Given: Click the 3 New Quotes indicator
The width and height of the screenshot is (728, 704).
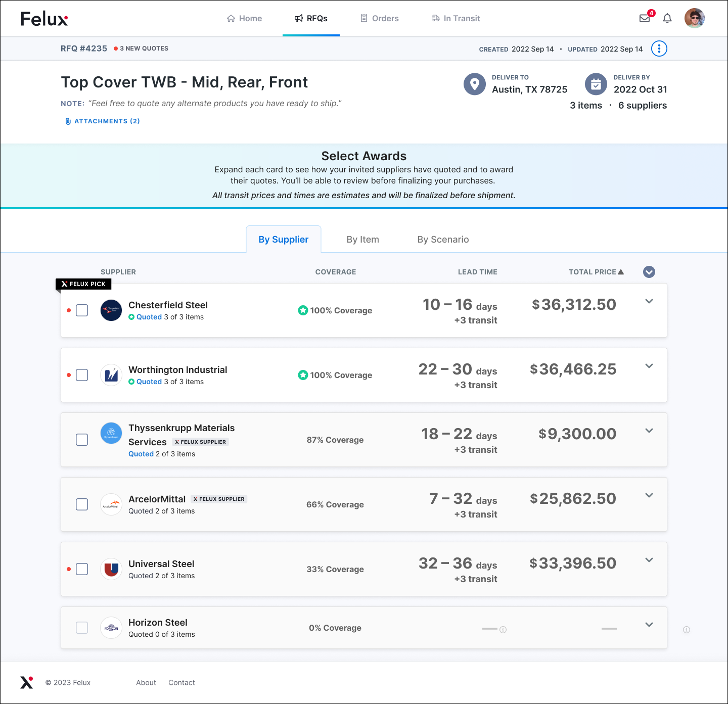Looking at the screenshot, I should tap(141, 49).
